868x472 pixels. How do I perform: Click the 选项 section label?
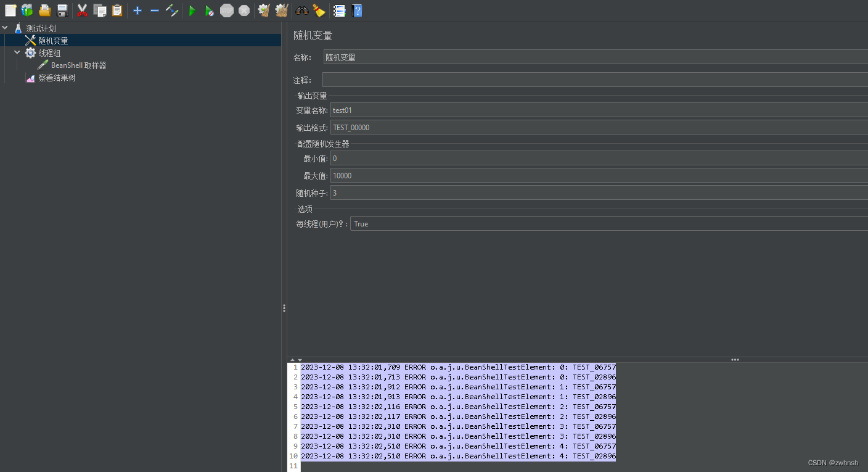tap(305, 209)
